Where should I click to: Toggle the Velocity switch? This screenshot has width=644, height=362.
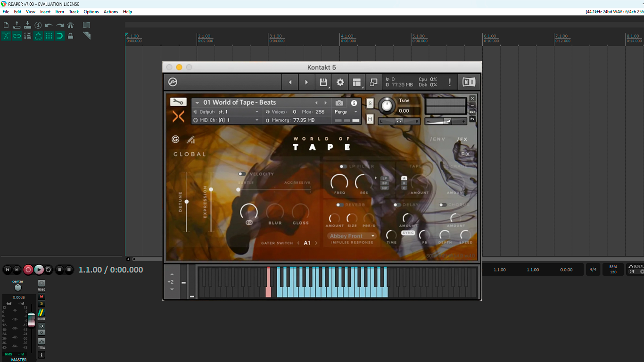(x=242, y=174)
